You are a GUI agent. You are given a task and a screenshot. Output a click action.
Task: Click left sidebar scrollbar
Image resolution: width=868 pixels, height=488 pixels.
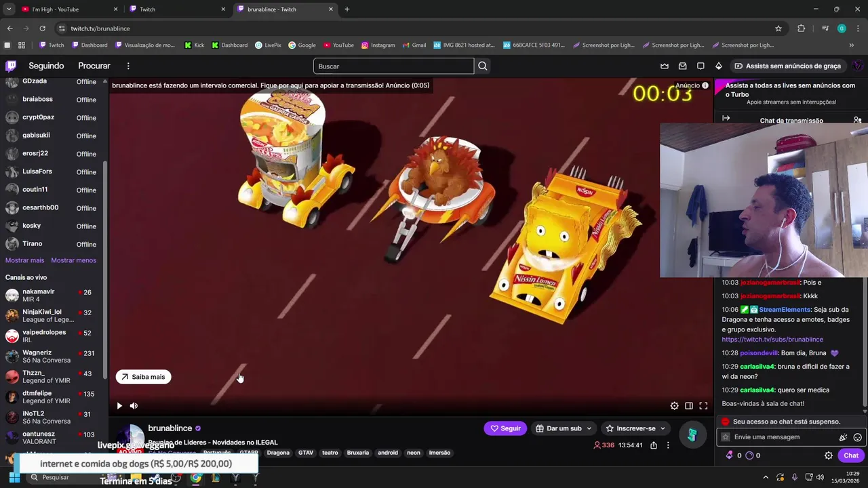click(x=104, y=271)
